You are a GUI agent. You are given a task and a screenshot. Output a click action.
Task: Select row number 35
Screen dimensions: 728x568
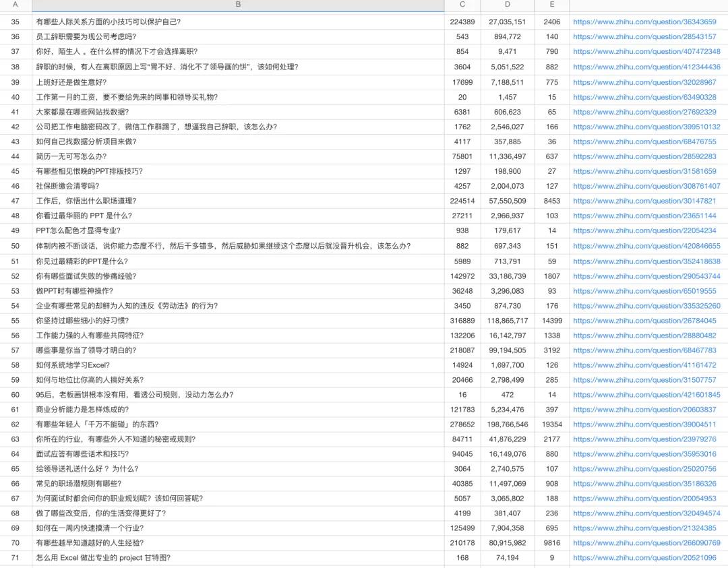[16, 22]
